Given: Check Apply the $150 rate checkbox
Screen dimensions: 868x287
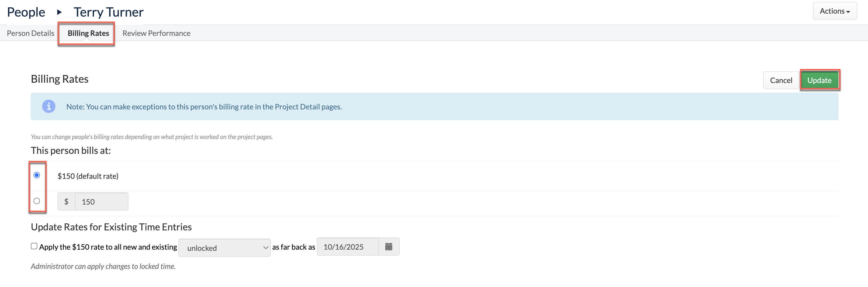Looking at the screenshot, I should point(34,246).
